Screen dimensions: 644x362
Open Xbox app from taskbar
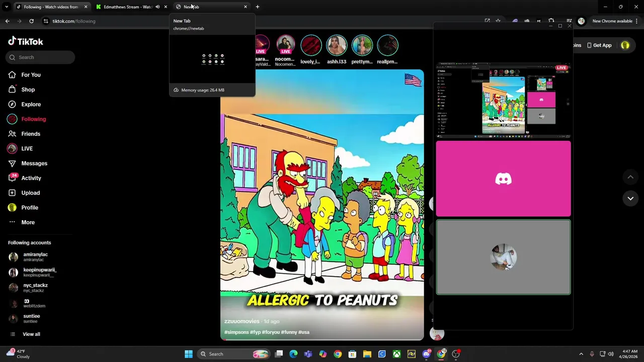pos(397,354)
